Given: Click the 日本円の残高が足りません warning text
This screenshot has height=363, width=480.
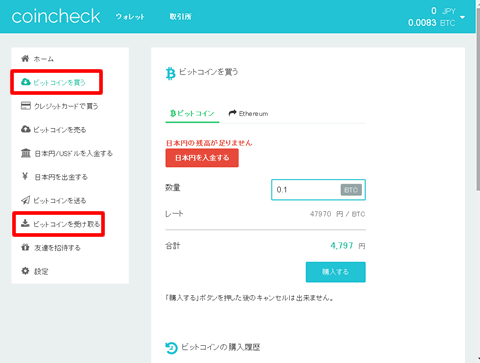Looking at the screenshot, I should coord(209,143).
